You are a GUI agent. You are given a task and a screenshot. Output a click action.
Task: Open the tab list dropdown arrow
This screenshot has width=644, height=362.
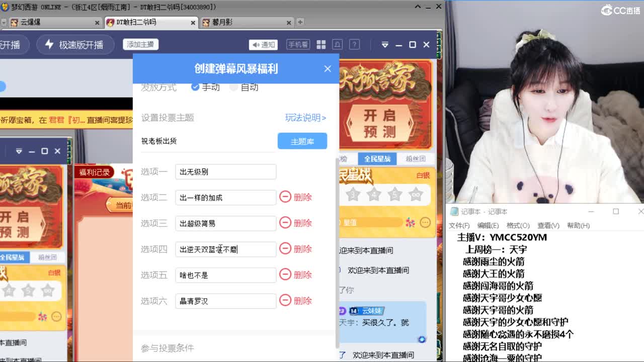4,23
